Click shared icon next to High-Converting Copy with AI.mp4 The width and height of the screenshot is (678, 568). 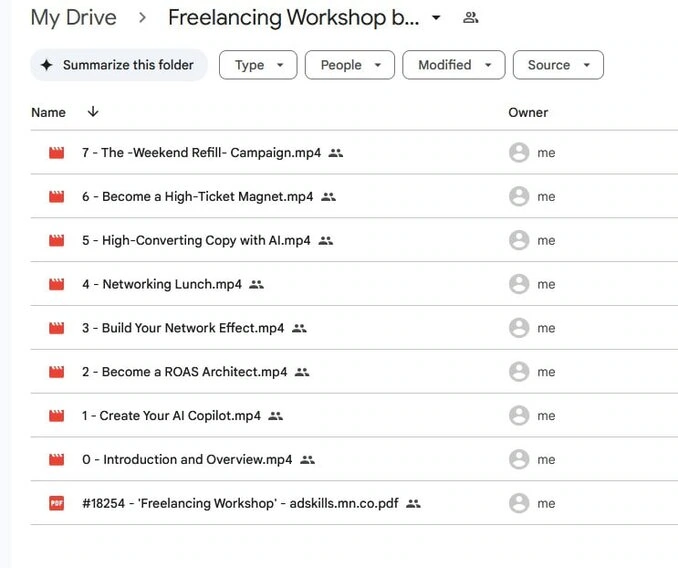pos(326,241)
